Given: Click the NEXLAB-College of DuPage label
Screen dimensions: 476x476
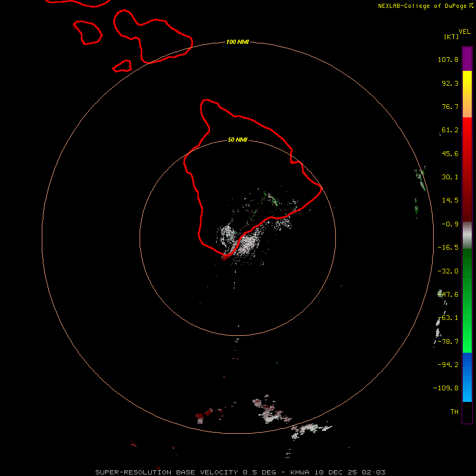Looking at the screenshot, I should click(422, 6).
